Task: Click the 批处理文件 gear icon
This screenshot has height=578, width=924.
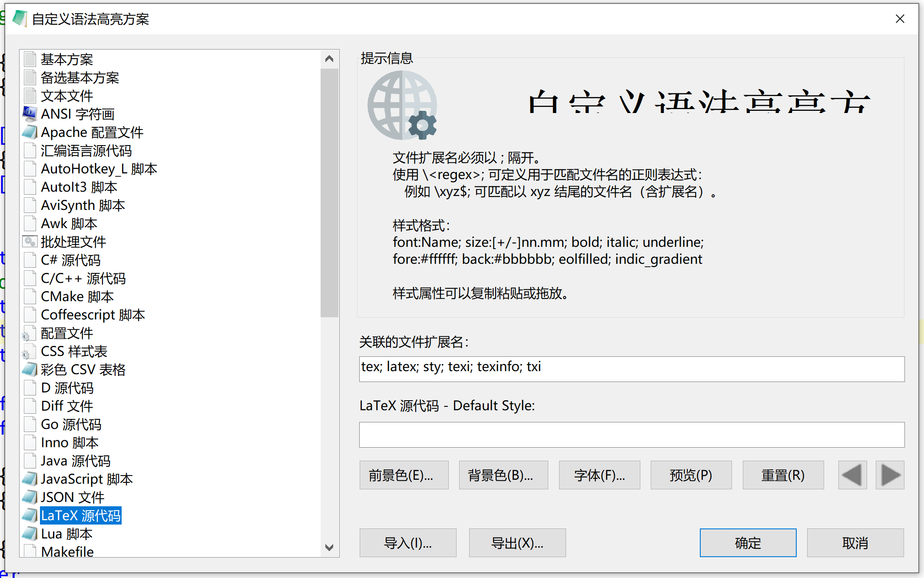Action: 30,242
